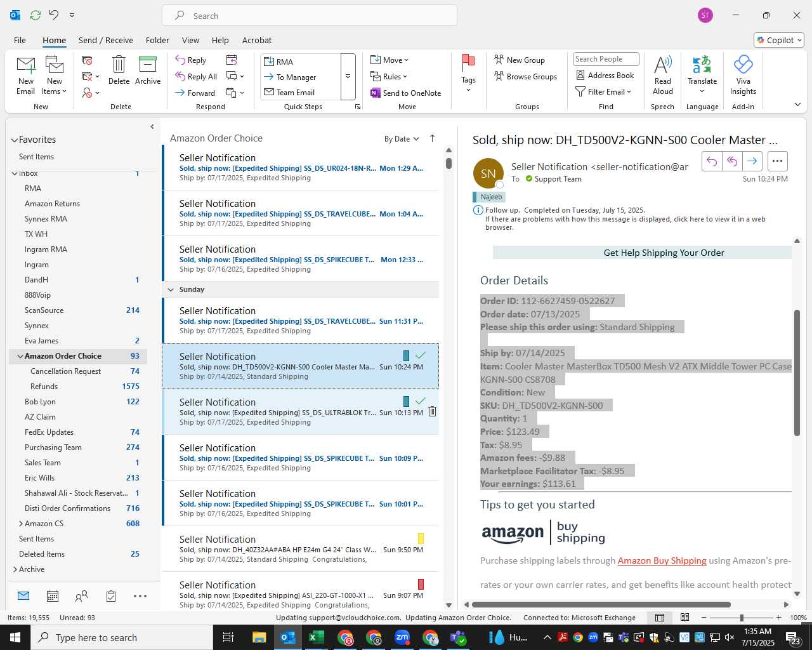The image size is (812, 650).
Task: Click the reading pane Reply arrow icon
Action: click(x=712, y=161)
